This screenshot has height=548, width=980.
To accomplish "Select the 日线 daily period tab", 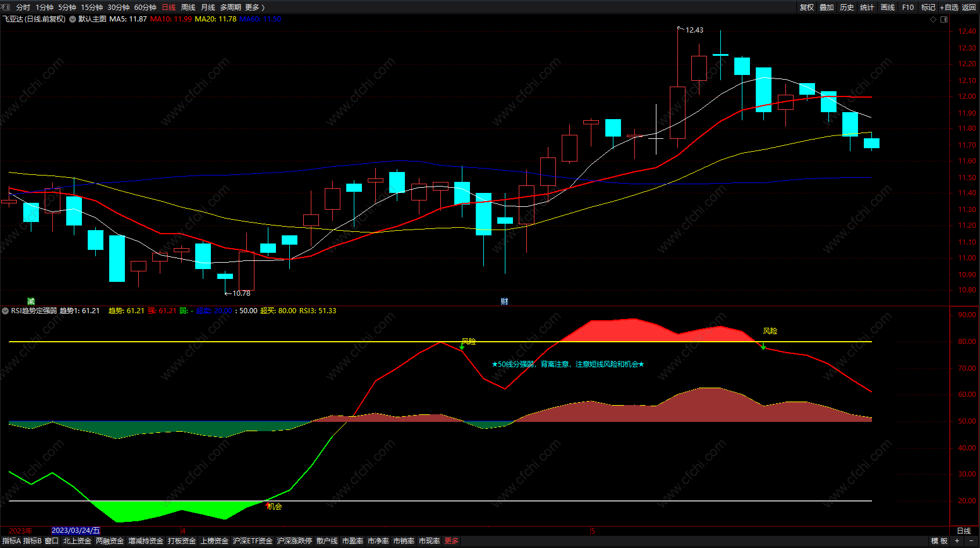I will click(168, 8).
